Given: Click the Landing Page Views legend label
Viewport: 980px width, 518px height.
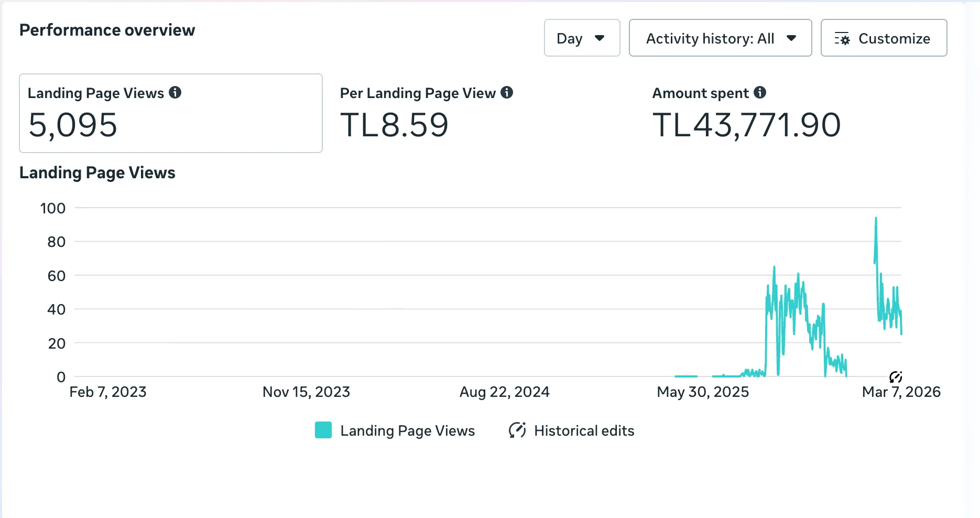Looking at the screenshot, I should click(407, 430).
